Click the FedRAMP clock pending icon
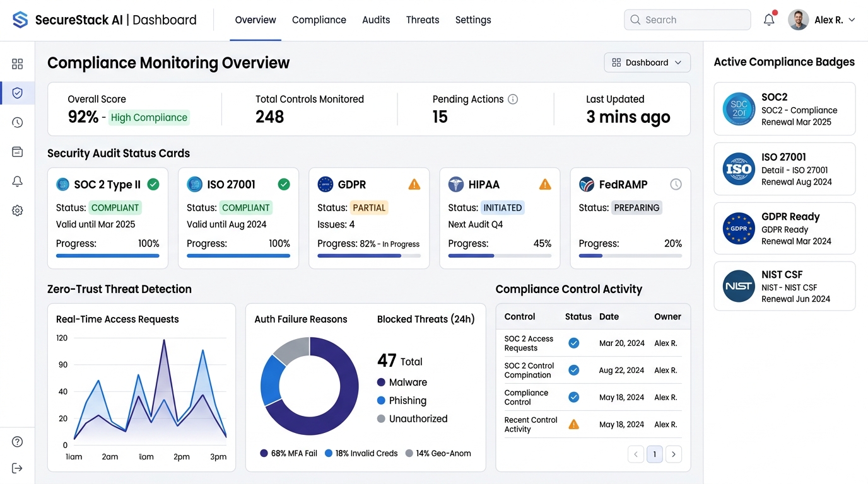Screen dimensions: 868x484 [x=676, y=184]
